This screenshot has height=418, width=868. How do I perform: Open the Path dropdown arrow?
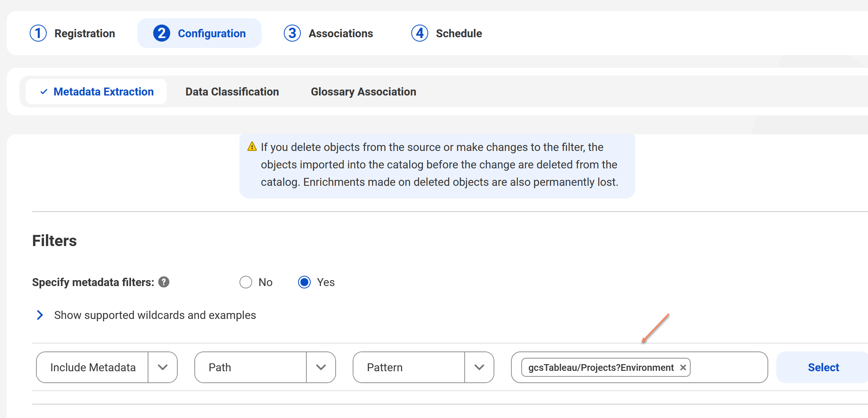point(321,367)
